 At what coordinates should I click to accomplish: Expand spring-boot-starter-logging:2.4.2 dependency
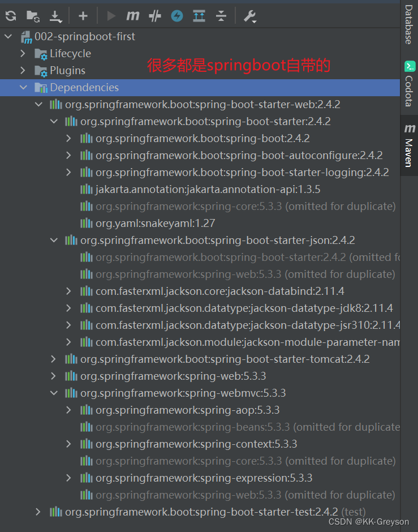click(69, 172)
